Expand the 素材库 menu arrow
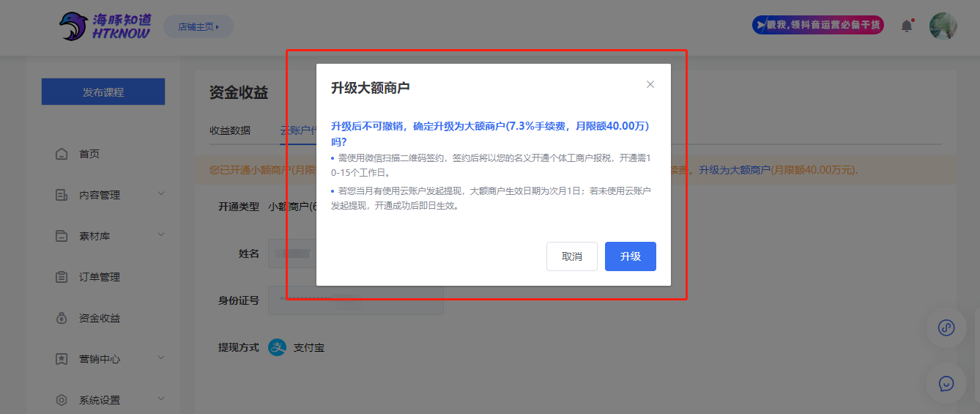 (161, 235)
